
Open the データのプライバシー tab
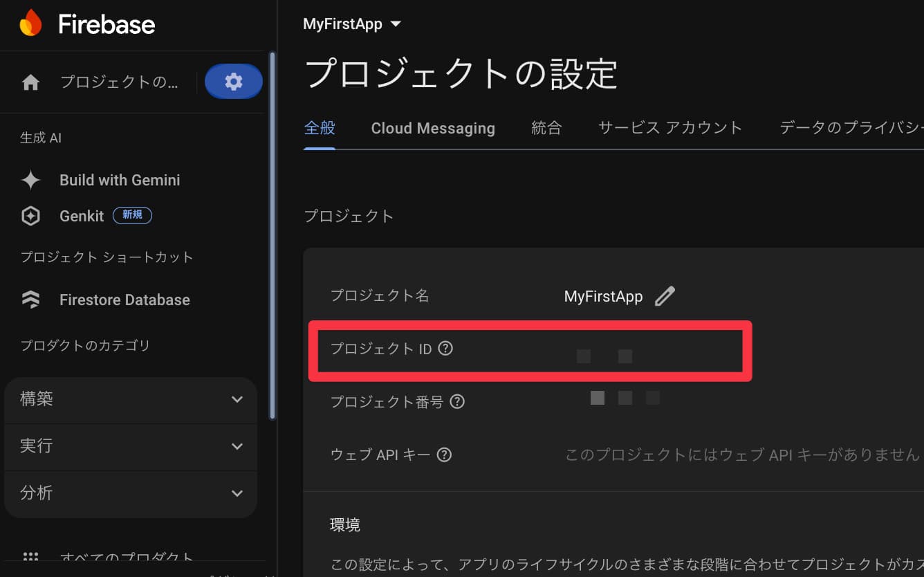point(851,128)
